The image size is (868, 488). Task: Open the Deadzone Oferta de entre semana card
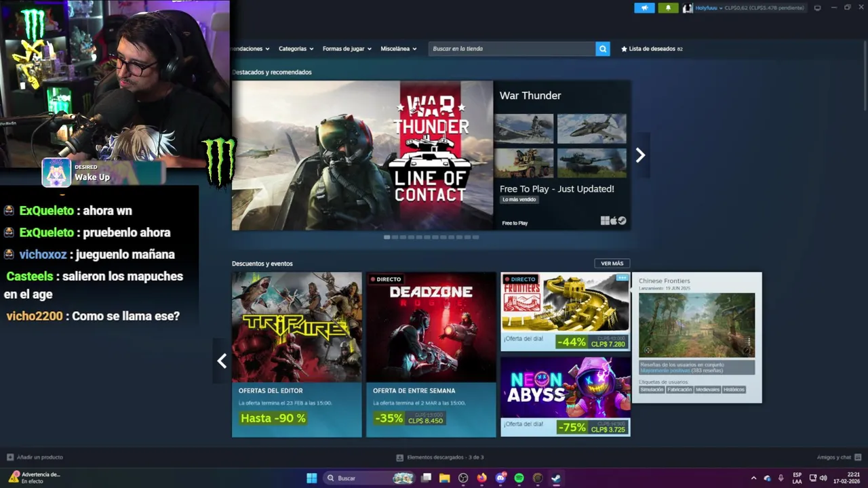tap(431, 354)
